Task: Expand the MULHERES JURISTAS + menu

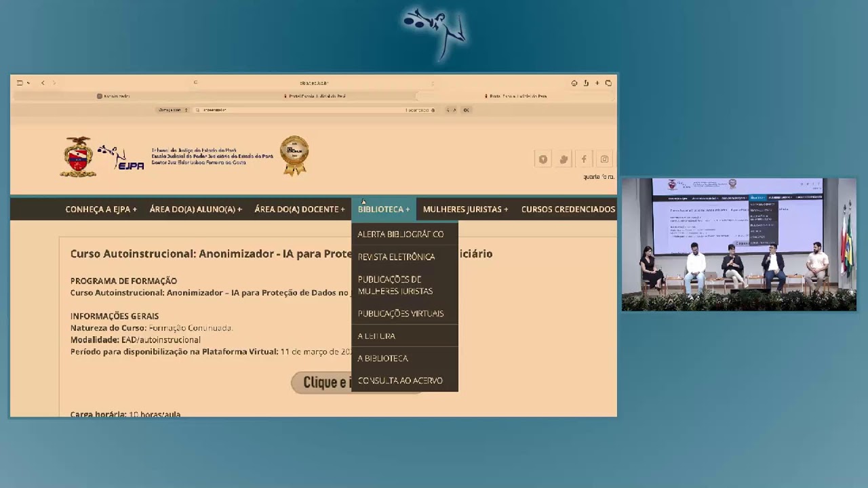Action: [466, 209]
